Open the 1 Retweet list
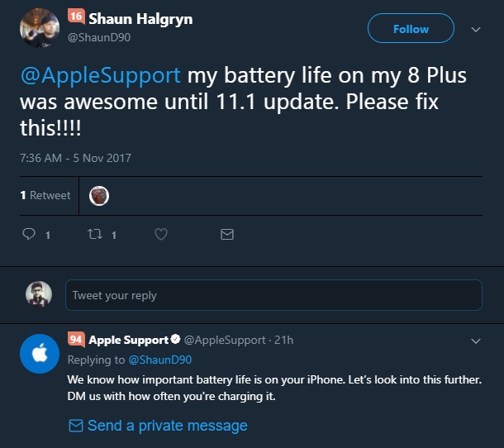The height and width of the screenshot is (448, 504). pyautogui.click(x=45, y=195)
